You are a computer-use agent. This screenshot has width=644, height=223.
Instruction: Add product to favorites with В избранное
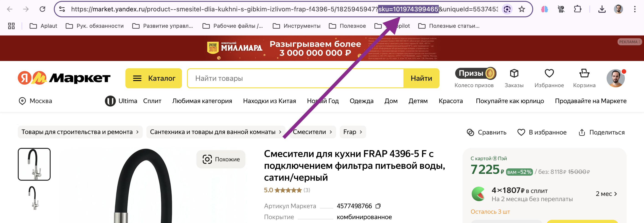click(x=542, y=132)
